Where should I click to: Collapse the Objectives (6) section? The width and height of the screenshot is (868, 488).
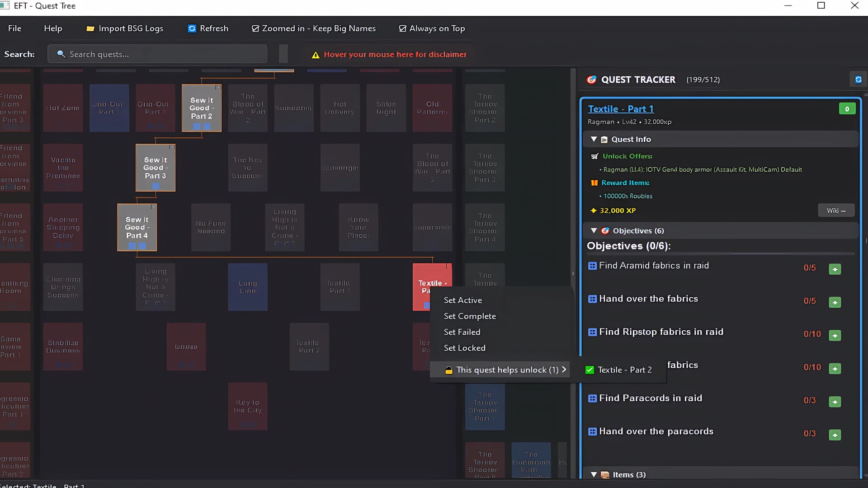tap(594, 231)
